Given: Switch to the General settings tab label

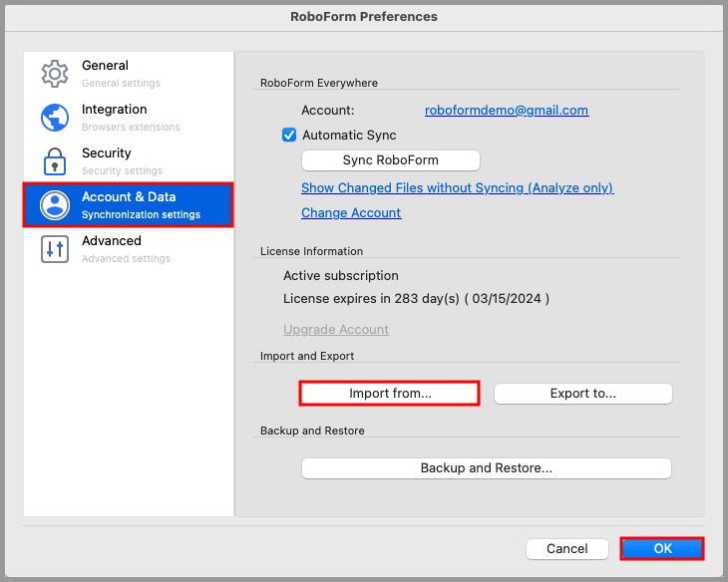Looking at the screenshot, I should [105, 66].
